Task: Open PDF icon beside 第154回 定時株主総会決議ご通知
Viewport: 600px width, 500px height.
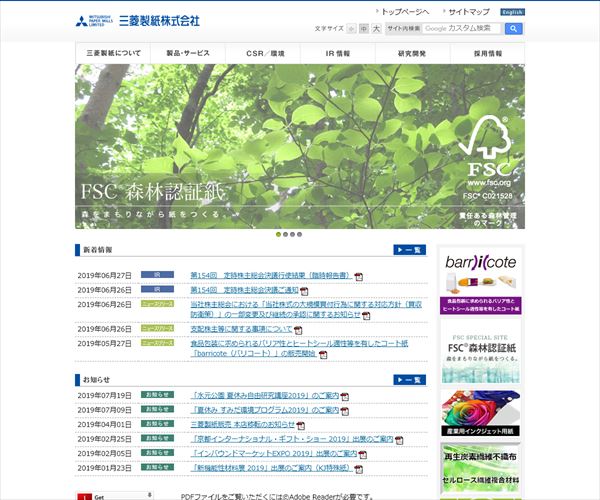Action: [304, 291]
